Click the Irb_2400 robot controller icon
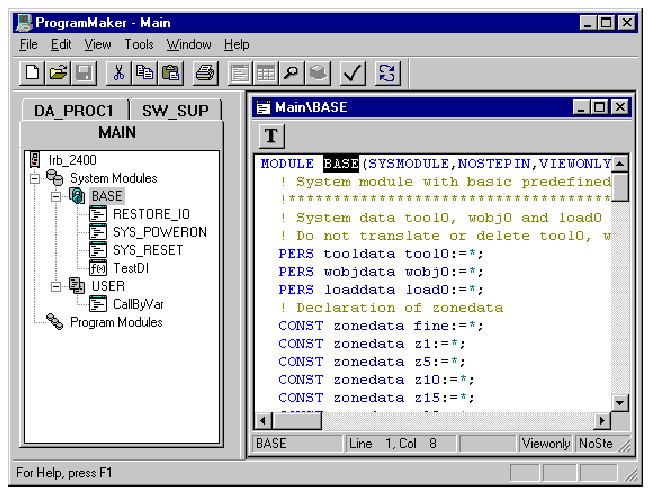649x489 pixels. click(35, 160)
